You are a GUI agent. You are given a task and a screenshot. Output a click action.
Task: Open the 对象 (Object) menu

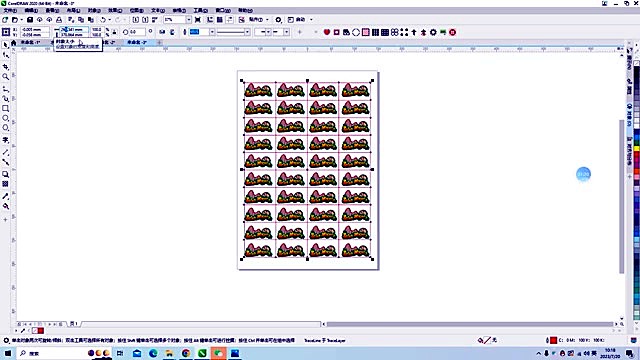tap(94, 10)
